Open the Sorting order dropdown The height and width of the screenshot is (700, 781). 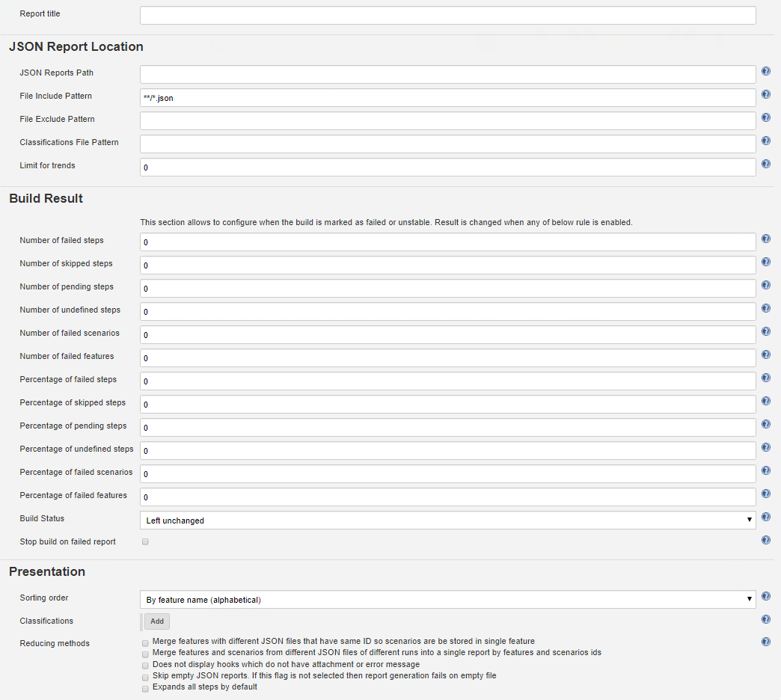pos(448,600)
